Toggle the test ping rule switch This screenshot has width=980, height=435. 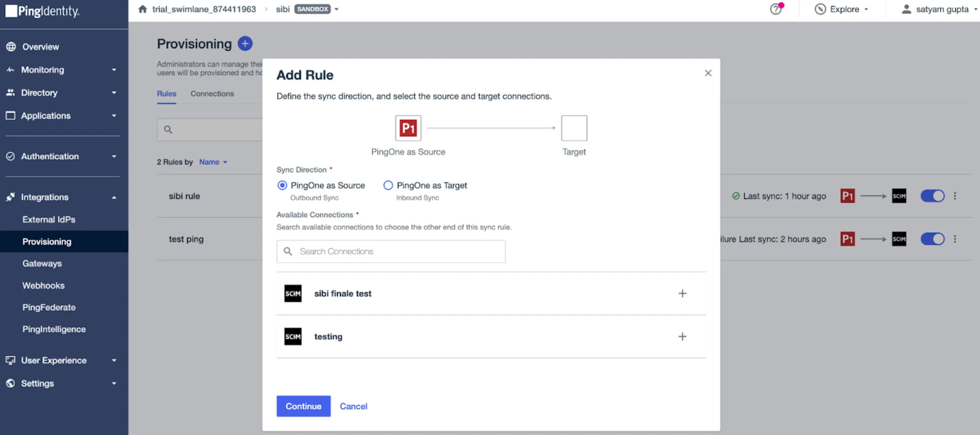point(932,239)
